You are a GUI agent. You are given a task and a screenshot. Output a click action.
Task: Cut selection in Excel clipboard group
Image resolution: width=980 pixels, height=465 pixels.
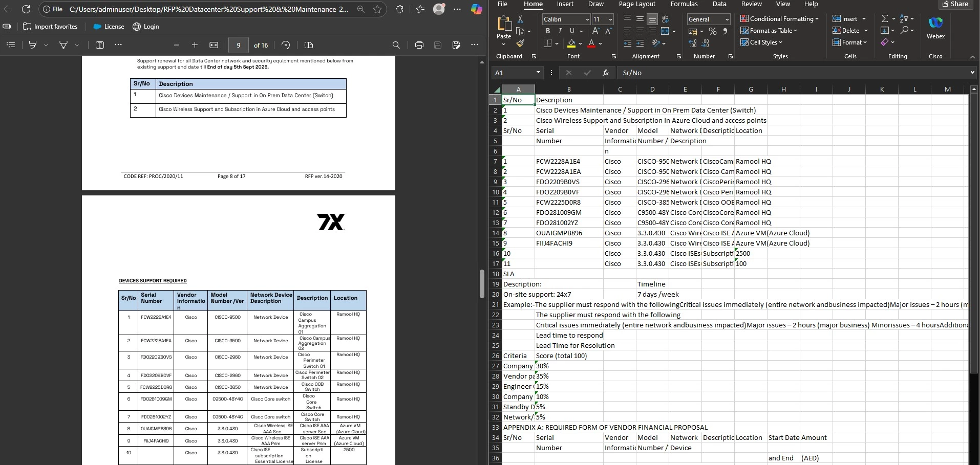pos(520,19)
